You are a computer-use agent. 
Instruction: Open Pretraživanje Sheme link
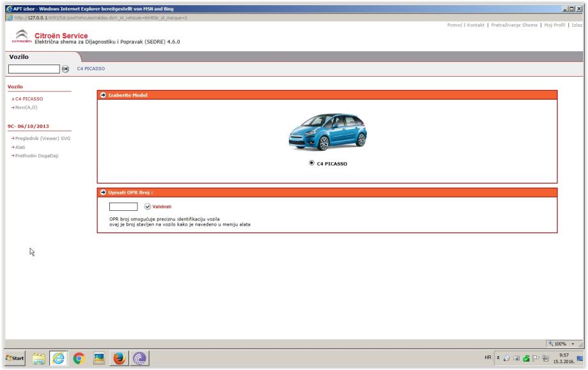click(514, 25)
